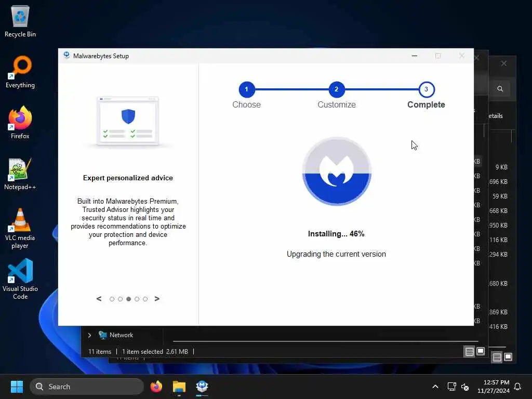Click the 696 KB file size entry

click(x=498, y=182)
